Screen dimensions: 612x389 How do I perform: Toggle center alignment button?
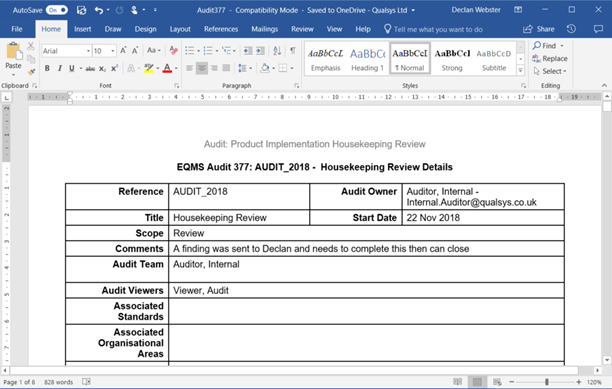pyautogui.click(x=202, y=68)
